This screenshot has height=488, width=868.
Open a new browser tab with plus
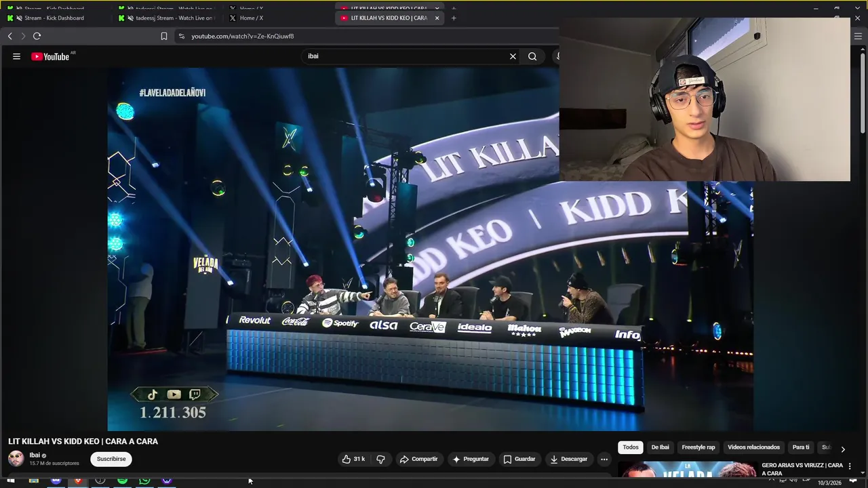pyautogui.click(x=454, y=18)
